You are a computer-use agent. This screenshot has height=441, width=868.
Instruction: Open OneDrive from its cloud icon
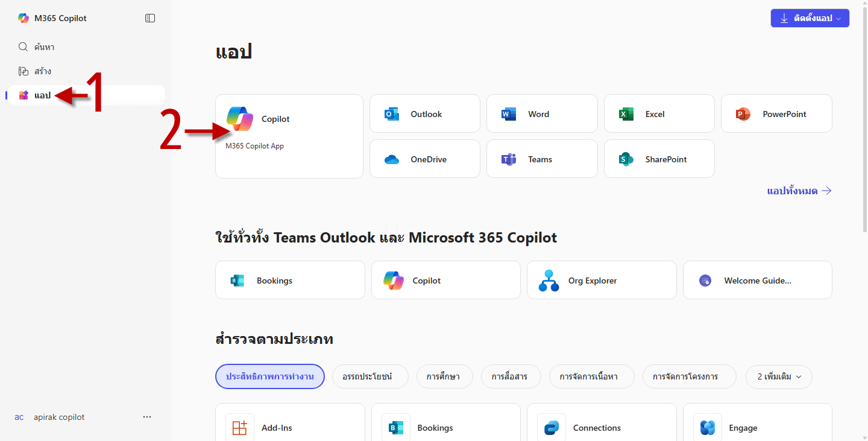392,159
